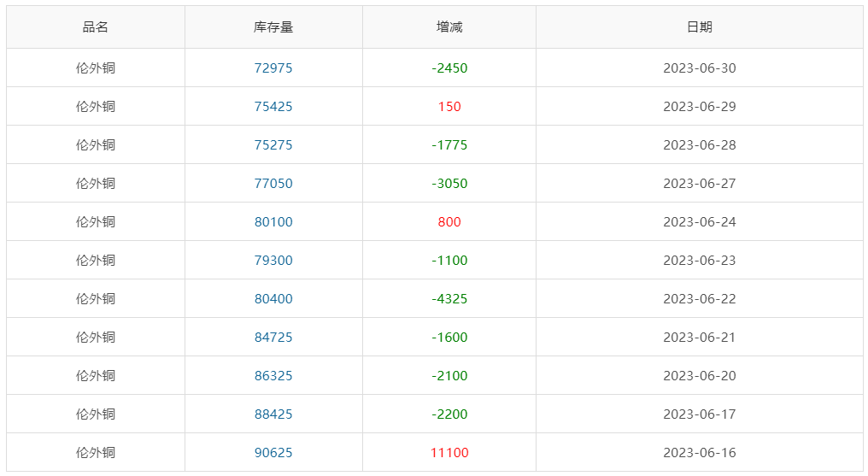
Task: Click the date 2023-06-17
Action: tap(700, 414)
